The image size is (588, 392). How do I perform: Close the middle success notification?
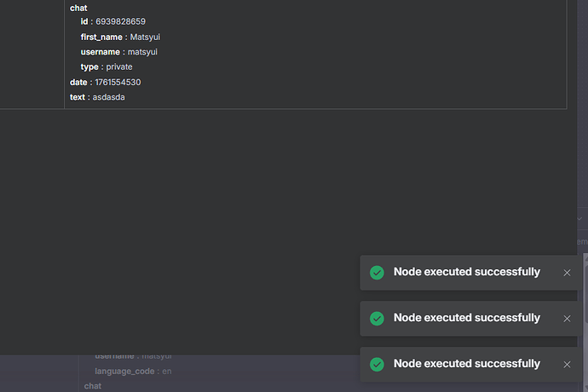click(x=567, y=319)
